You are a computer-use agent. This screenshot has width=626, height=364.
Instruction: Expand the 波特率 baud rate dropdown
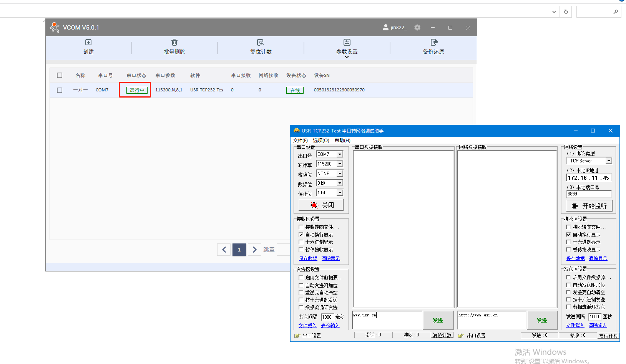click(x=340, y=164)
